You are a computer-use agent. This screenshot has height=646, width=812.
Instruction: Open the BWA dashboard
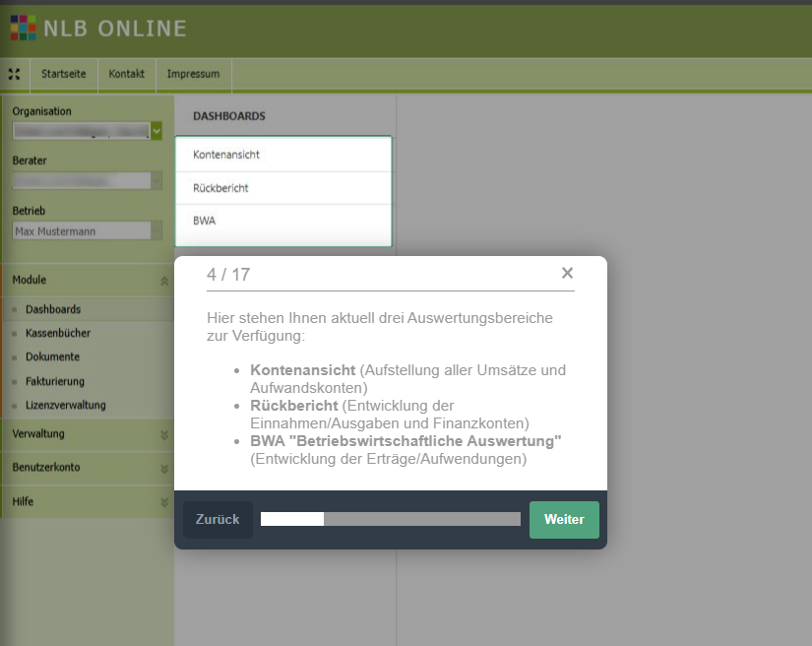283,221
